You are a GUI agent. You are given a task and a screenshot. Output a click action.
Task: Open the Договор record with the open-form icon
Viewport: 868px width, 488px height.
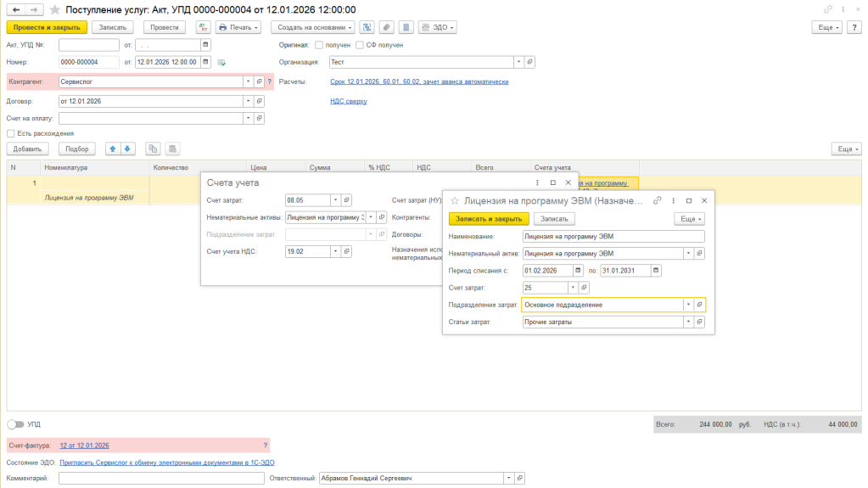tap(259, 101)
